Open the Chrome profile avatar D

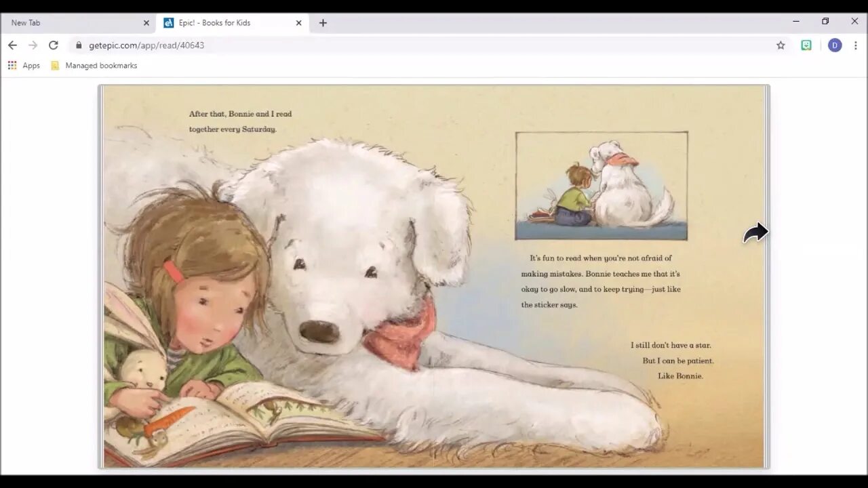click(835, 45)
